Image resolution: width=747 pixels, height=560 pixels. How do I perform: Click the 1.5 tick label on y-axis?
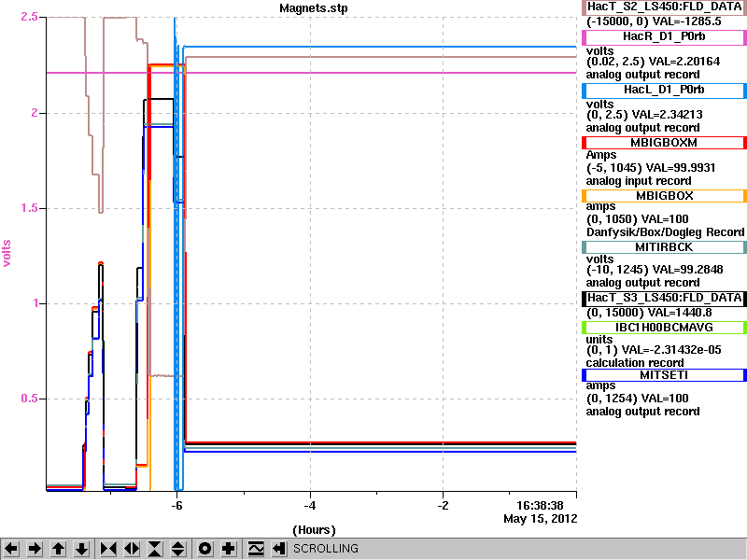pos(30,208)
